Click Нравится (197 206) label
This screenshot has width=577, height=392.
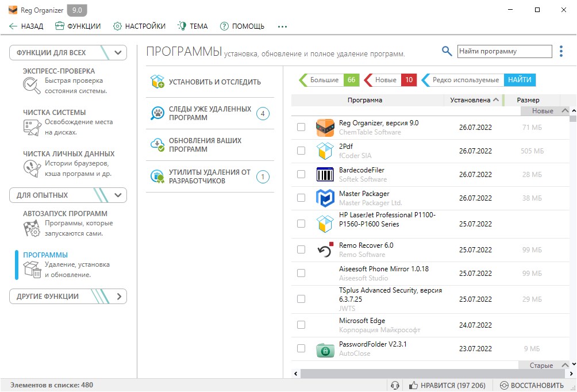pyautogui.click(x=453, y=385)
